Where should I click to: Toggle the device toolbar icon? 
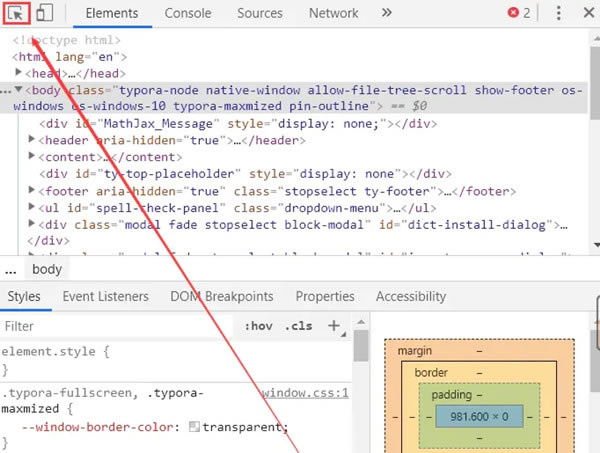click(45, 14)
